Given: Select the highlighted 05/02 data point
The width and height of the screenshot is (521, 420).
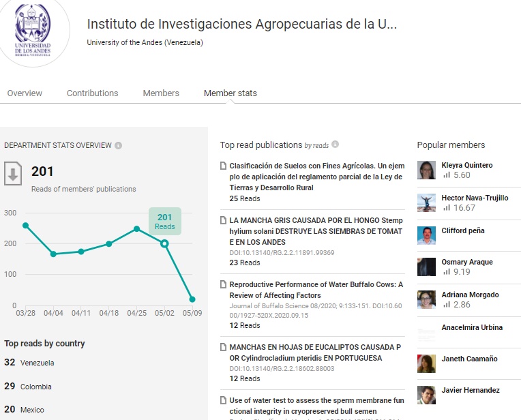Looking at the screenshot, I should point(164,244).
